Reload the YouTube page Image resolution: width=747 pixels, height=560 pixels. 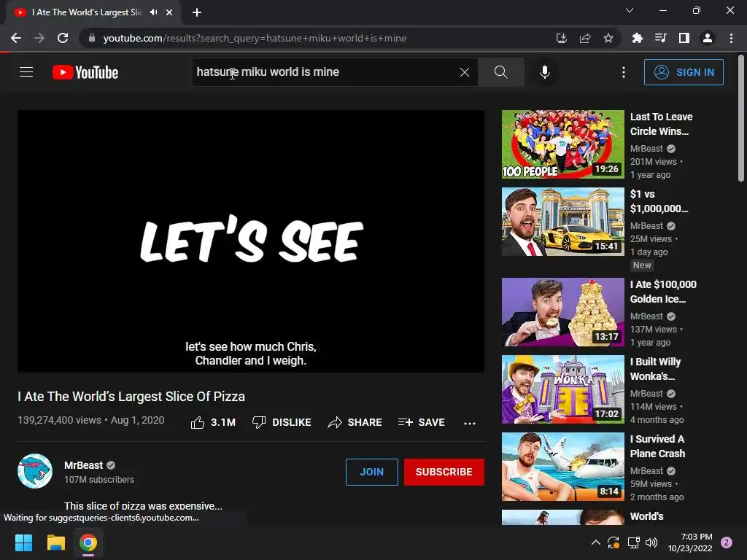(63, 38)
